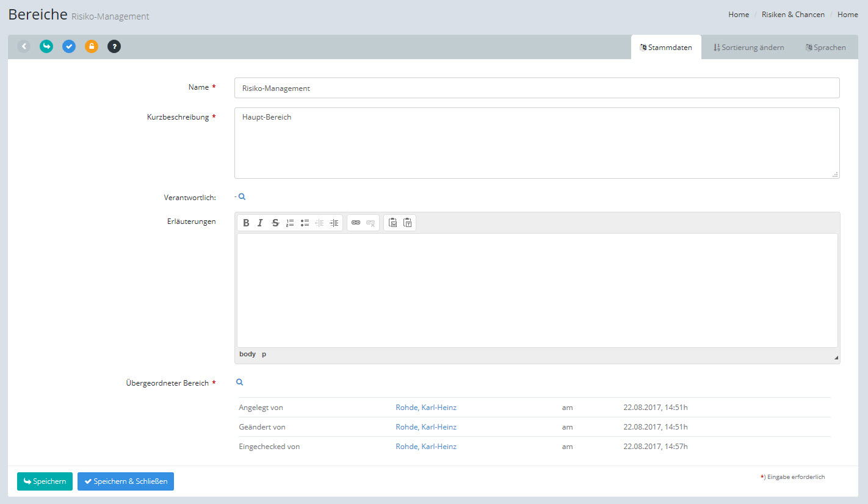868x504 pixels.
Task: Insert a link using the editor toolbar
Action: (x=356, y=223)
